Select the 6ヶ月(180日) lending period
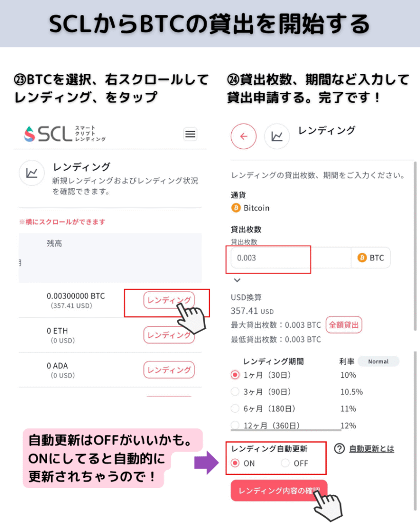 [x=235, y=409]
